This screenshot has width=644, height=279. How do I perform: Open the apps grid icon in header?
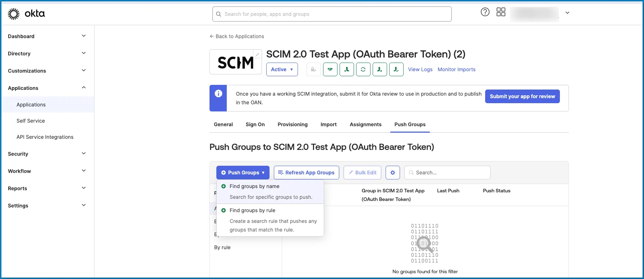click(501, 12)
